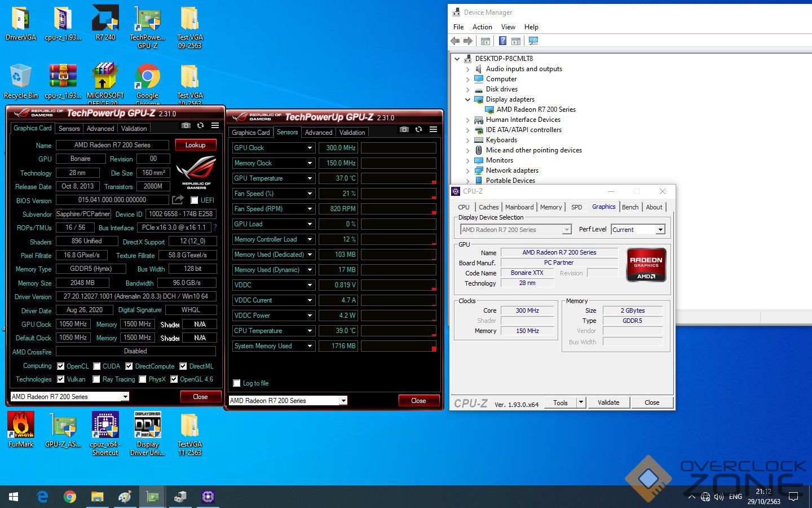Click the refresh icon in GPU-Z Sensors window
This screenshot has height=508, width=812.
tap(418, 129)
